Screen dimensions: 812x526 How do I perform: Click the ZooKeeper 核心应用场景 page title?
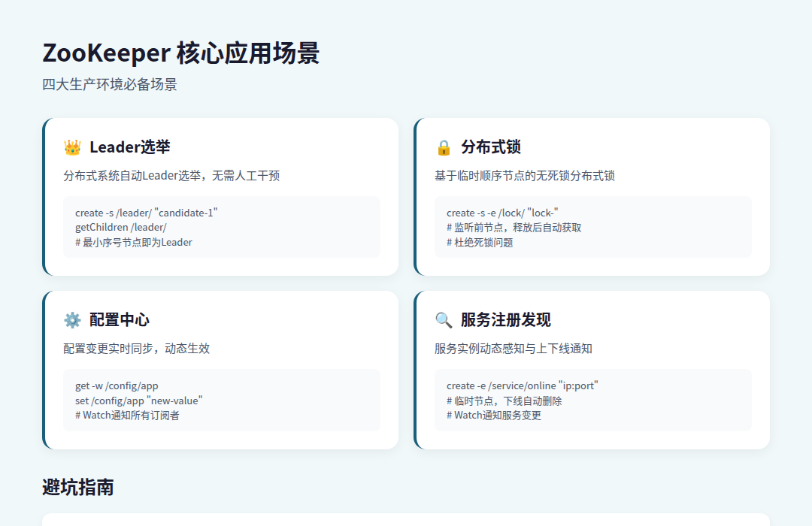180,53
